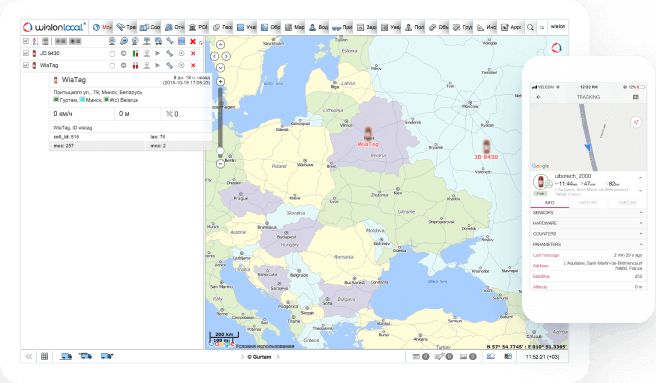Click the JD 9430 unit marker on the map
Viewport: 656px width, 383px height.
click(x=486, y=147)
